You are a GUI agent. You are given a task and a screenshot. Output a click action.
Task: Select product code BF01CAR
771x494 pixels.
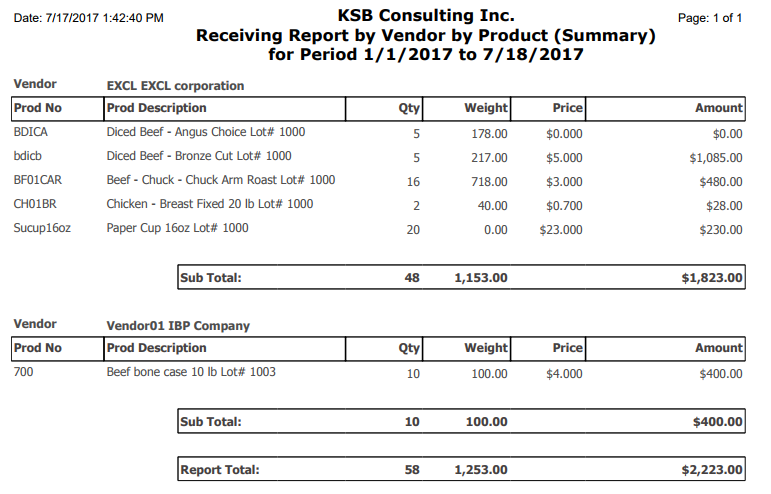[x=37, y=180]
